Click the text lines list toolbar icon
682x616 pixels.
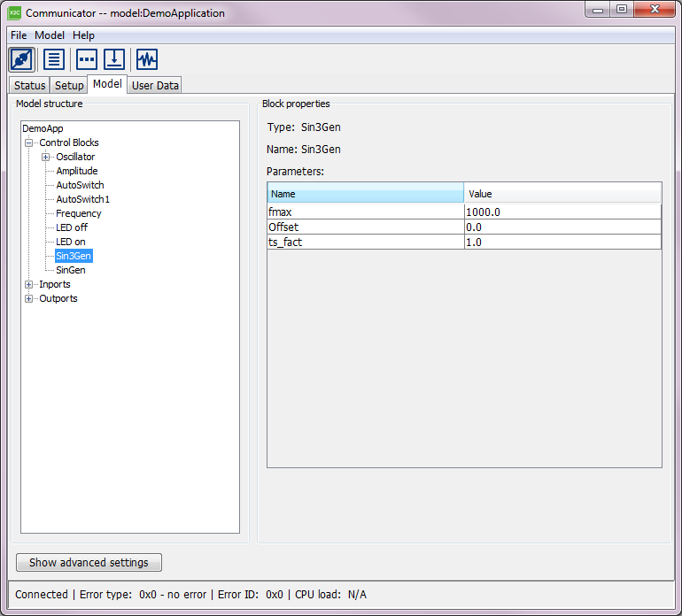54,59
